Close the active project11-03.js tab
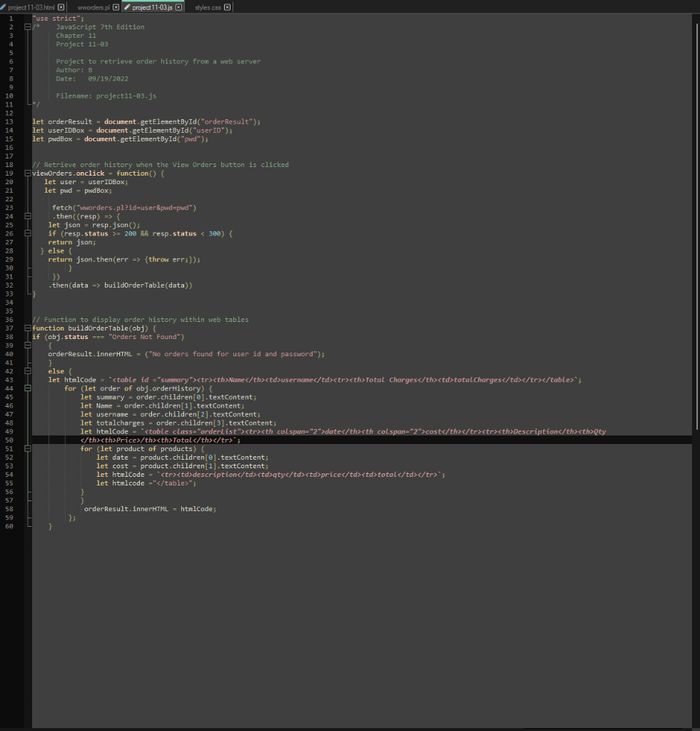This screenshot has height=731, width=700. coord(178,7)
